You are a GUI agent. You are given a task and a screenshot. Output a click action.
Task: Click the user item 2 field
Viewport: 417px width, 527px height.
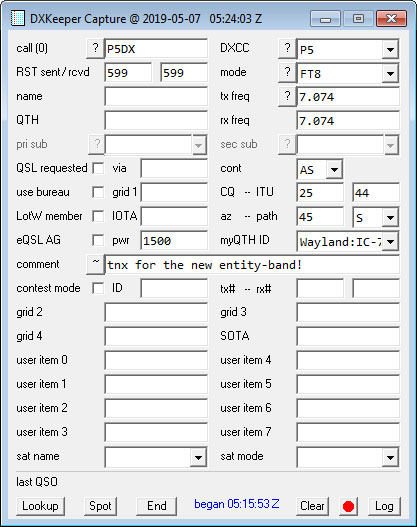pyautogui.click(x=156, y=408)
